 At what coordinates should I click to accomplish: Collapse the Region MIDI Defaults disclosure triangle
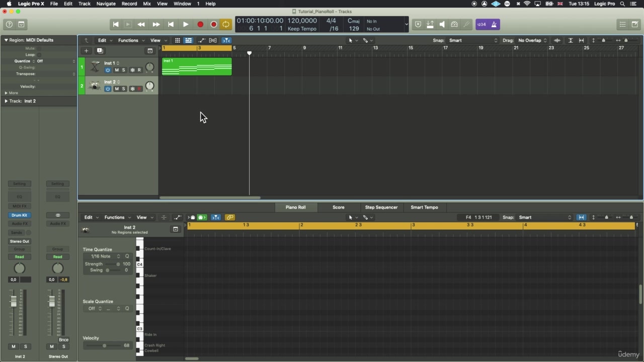(6, 40)
